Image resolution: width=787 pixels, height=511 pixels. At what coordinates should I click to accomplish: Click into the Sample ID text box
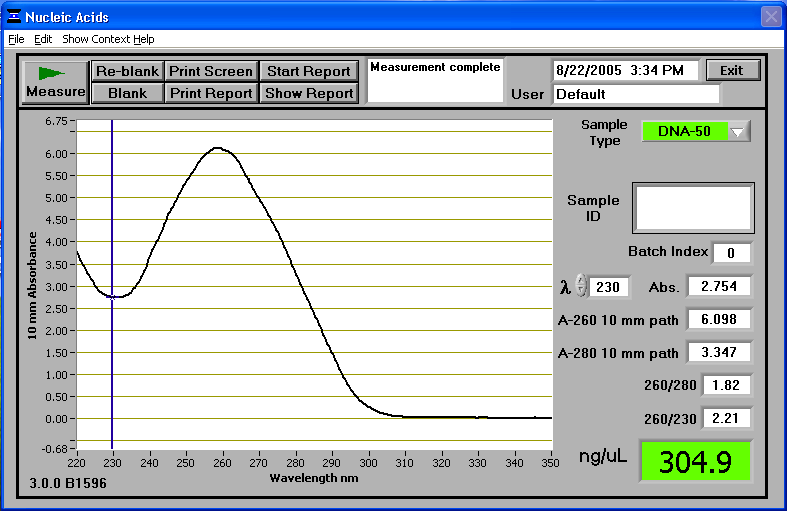(693, 207)
